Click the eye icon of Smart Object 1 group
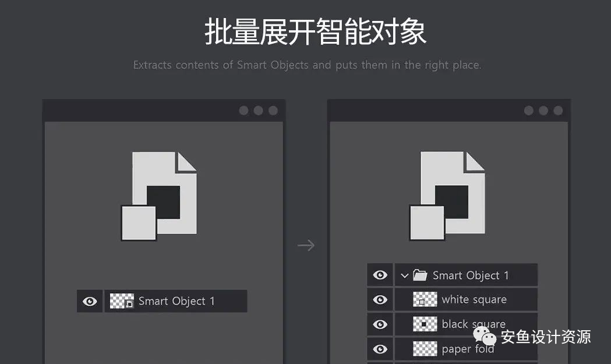Viewport: 611px width, 364px height. click(x=380, y=275)
